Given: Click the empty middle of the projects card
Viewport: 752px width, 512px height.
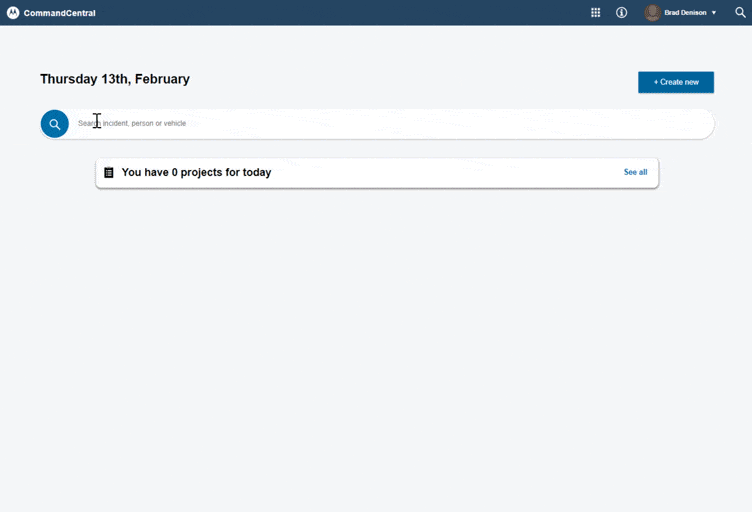Looking at the screenshot, I should pyautogui.click(x=450, y=173).
